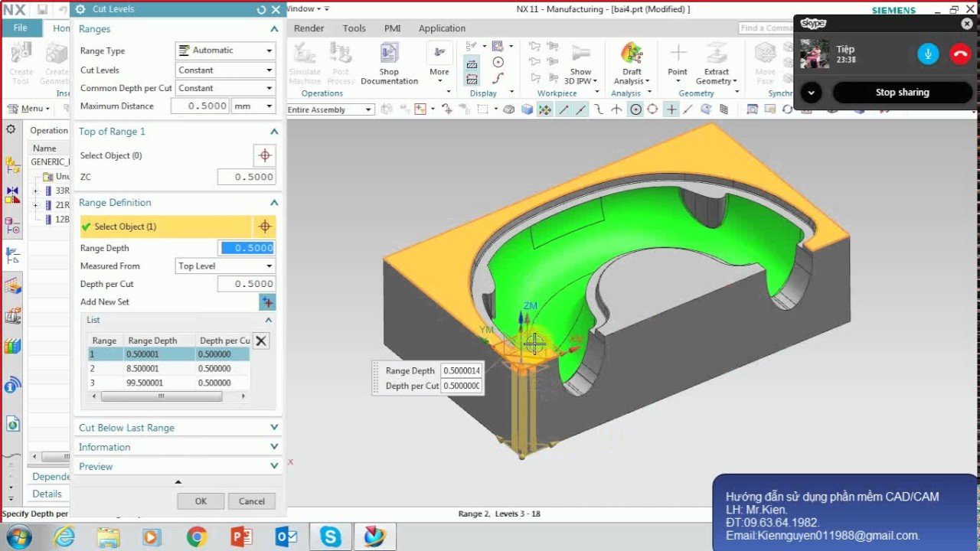Click the Windows Start button

(18, 536)
